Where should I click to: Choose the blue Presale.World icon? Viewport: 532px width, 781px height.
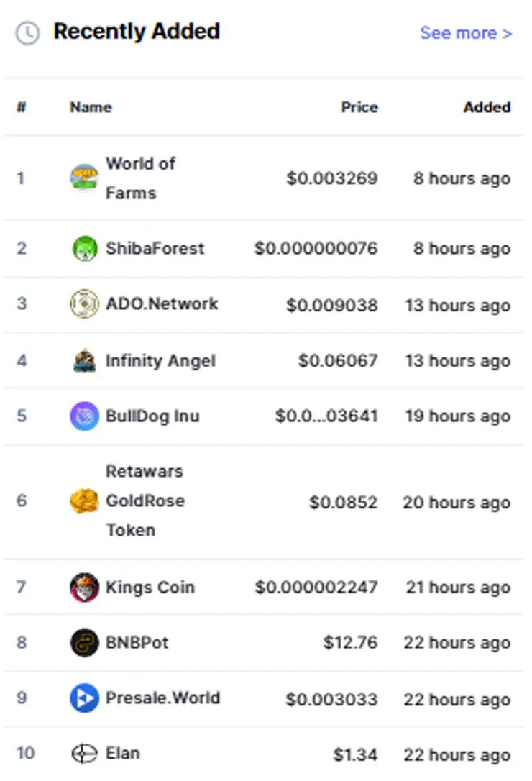[84, 698]
